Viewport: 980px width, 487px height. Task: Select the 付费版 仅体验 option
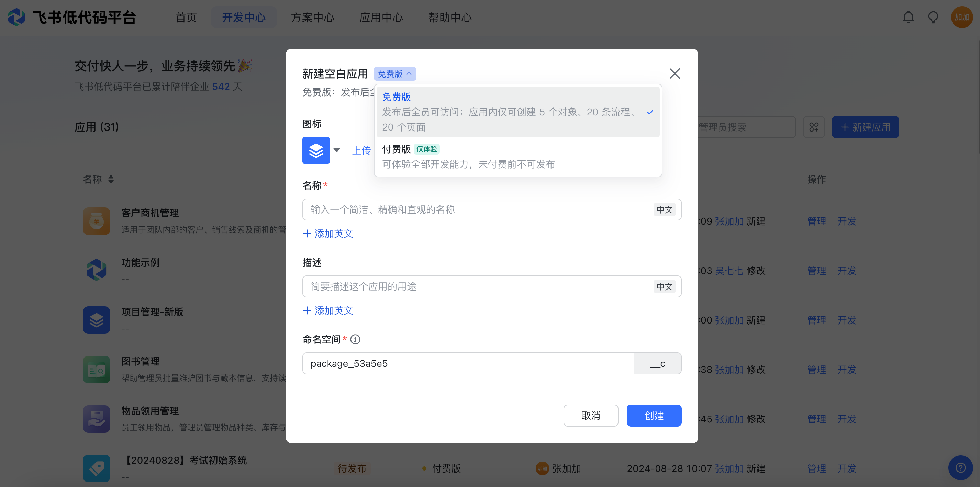click(x=518, y=157)
